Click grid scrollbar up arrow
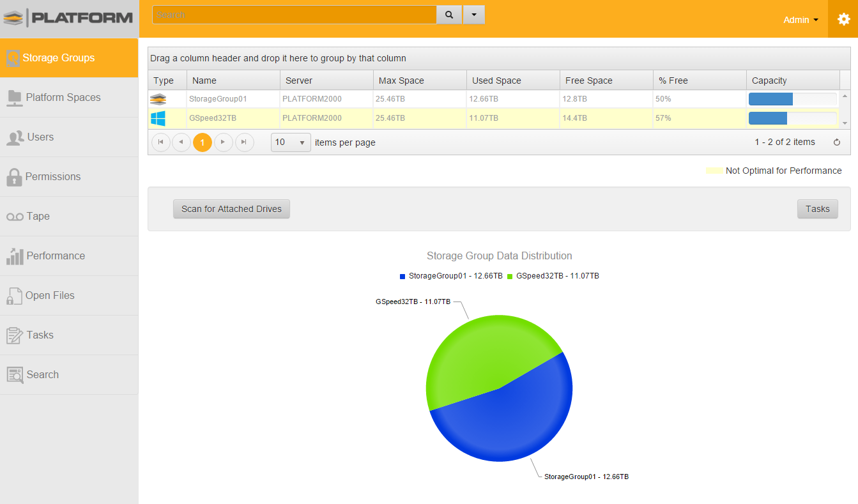The height and width of the screenshot is (504, 858). tap(845, 96)
